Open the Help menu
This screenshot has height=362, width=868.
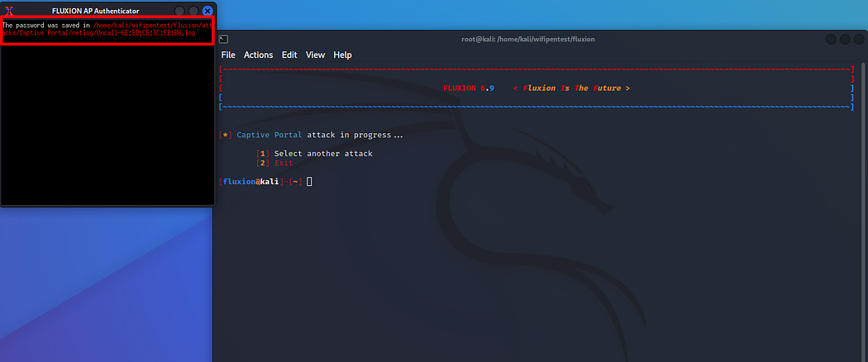[x=343, y=55]
